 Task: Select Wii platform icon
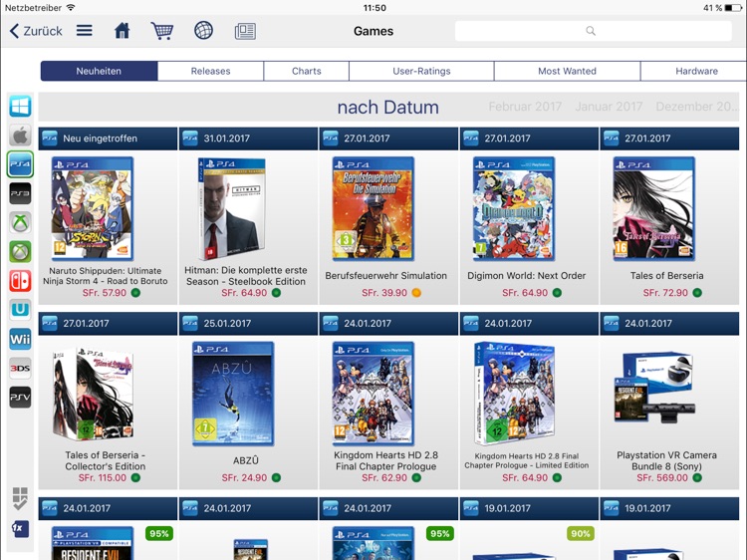click(20, 340)
